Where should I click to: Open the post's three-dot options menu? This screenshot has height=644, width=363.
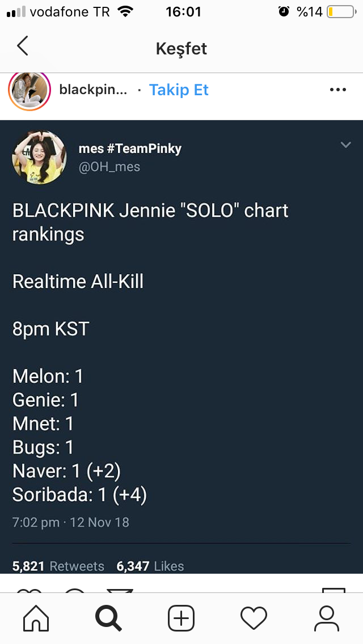click(337, 90)
